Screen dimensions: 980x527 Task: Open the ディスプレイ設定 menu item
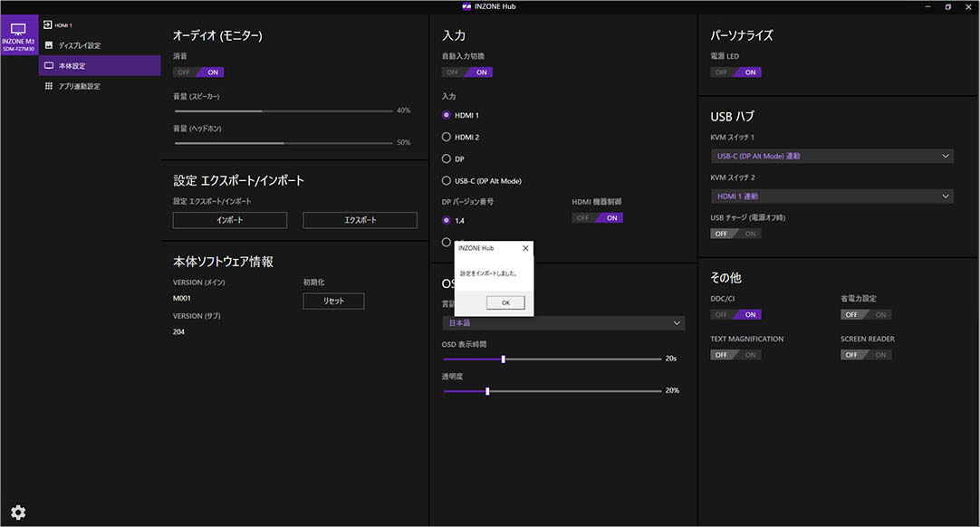pyautogui.click(x=80, y=45)
